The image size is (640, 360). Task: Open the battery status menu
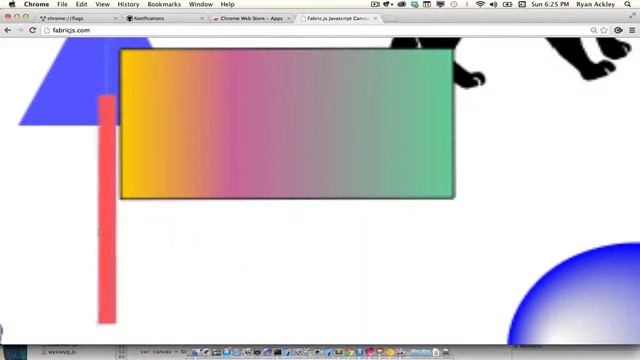[x=507, y=4]
